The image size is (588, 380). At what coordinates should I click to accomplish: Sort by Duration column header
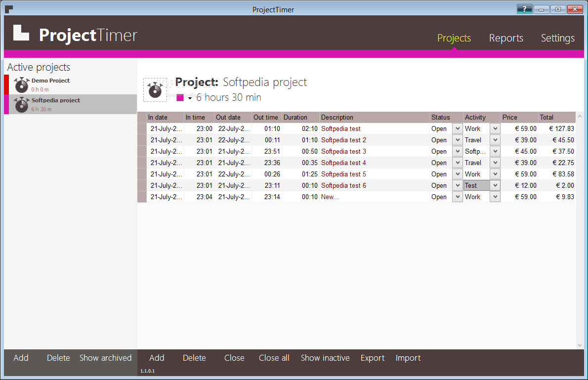pyautogui.click(x=300, y=117)
